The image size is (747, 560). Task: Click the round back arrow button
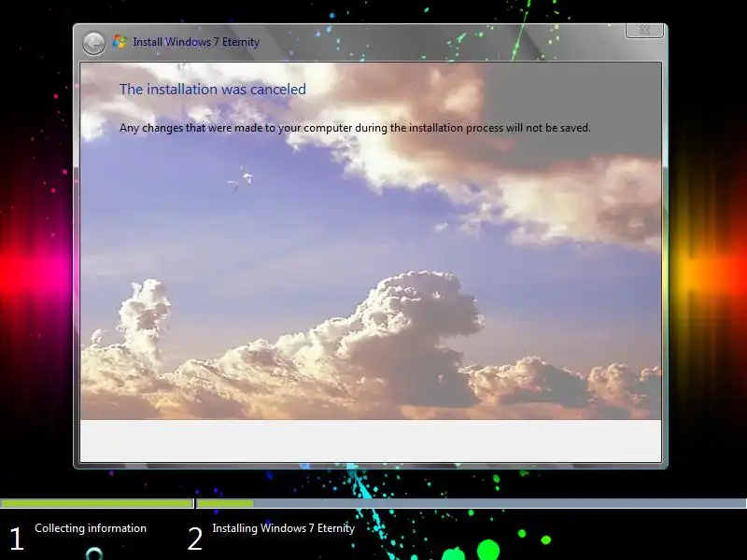(93, 43)
